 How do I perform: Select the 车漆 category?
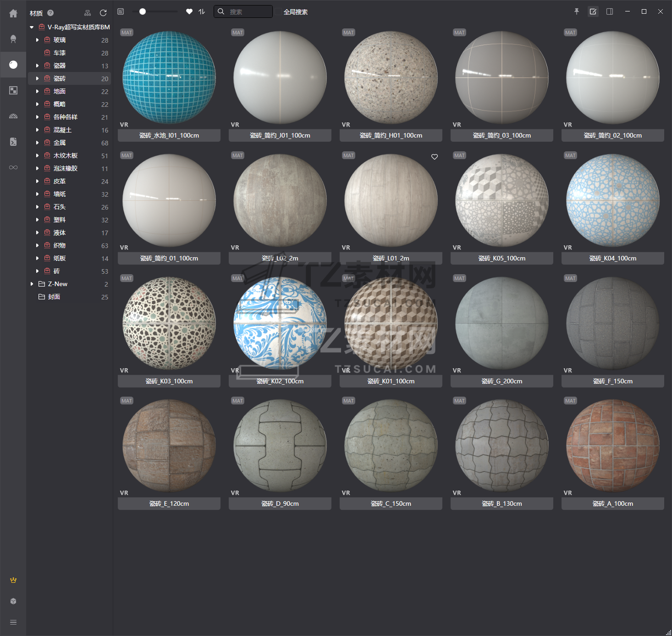click(x=70, y=53)
